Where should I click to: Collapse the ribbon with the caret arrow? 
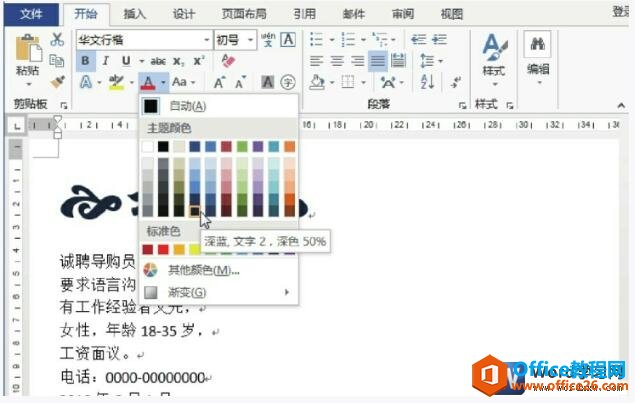(621, 105)
